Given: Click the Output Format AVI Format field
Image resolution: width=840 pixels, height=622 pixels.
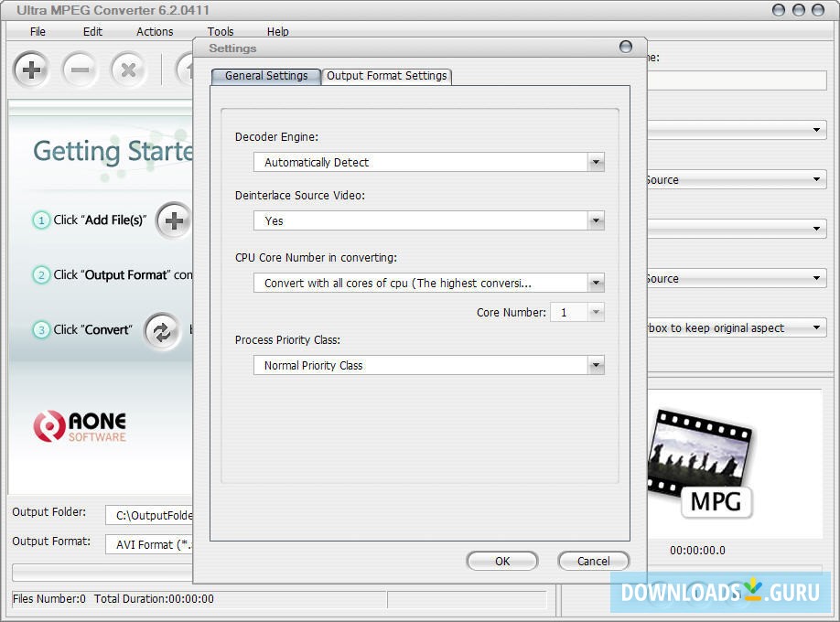Looking at the screenshot, I should (x=149, y=544).
